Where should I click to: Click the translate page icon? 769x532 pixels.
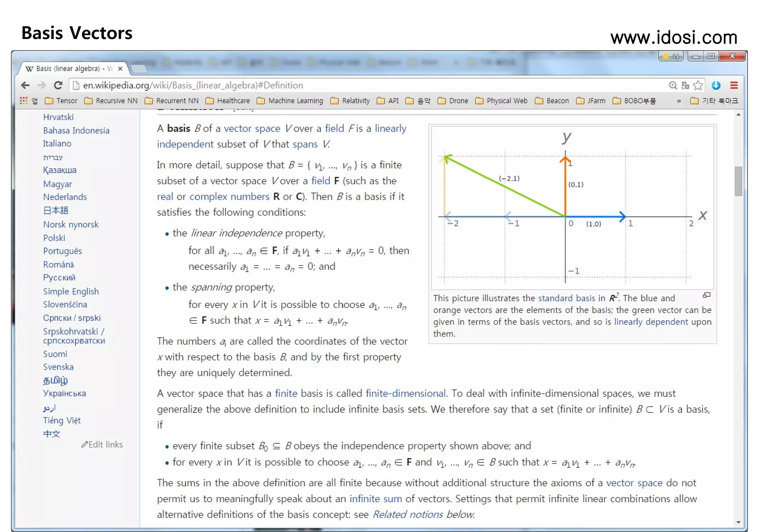(685, 86)
